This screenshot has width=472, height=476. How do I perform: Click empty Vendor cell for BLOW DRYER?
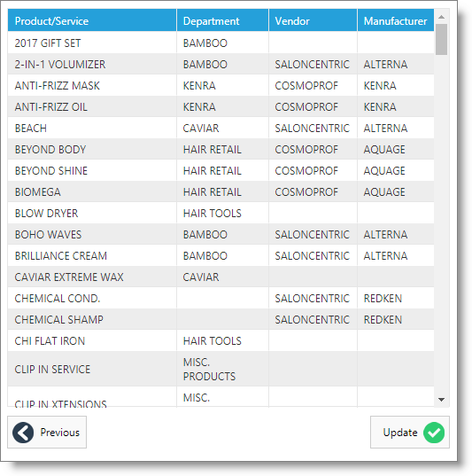313,213
